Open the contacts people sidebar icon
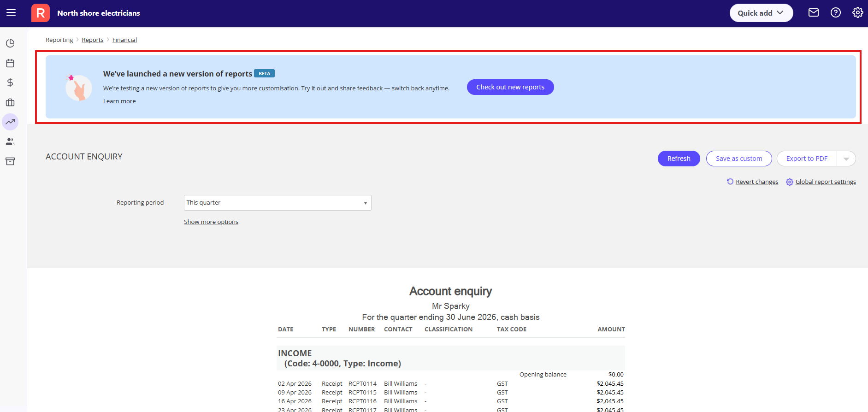 tap(10, 141)
